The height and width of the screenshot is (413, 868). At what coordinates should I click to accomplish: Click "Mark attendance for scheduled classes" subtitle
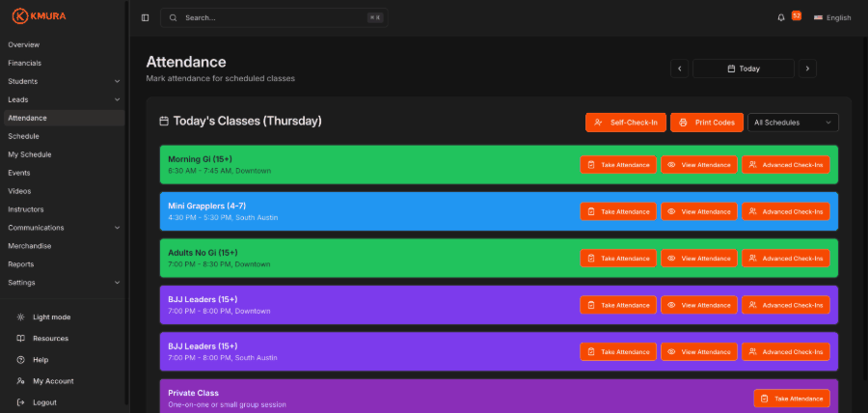click(220, 78)
